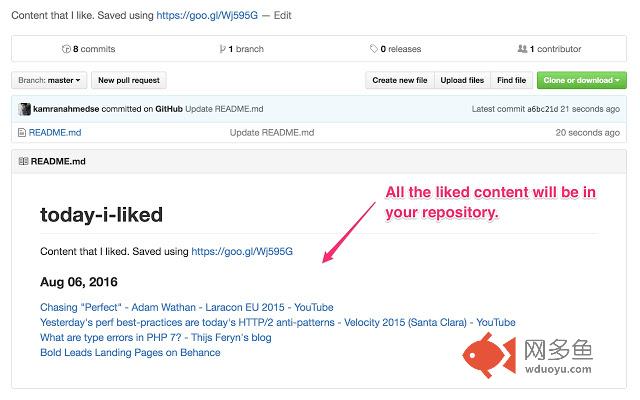Viewport: 640px width, 400px height.
Task: Click the README.md file document icon
Action: pos(22,133)
